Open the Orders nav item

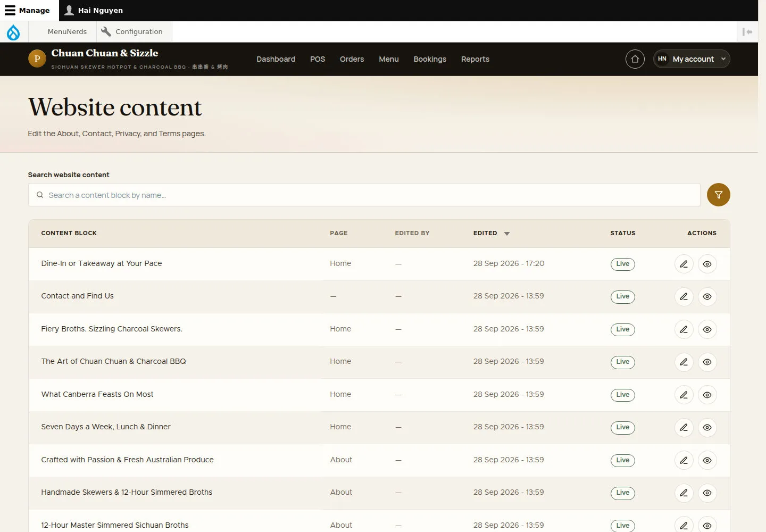click(x=352, y=59)
